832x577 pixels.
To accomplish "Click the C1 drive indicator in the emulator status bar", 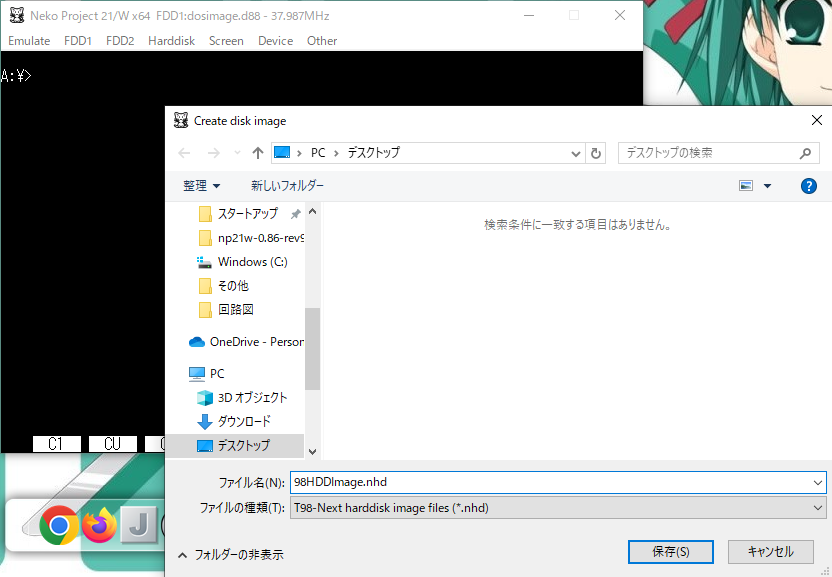I will click(56, 444).
